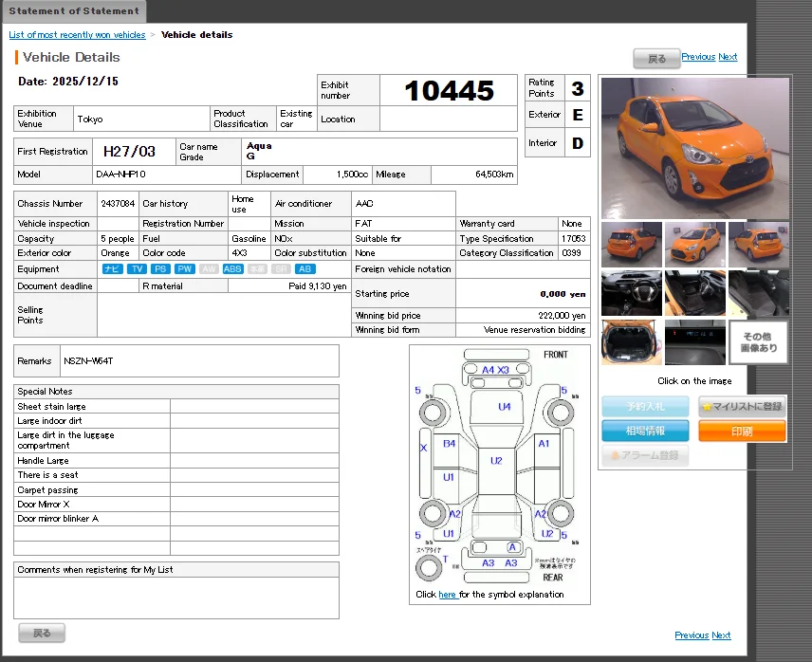Screen dimensions: 812x662
Task: Click the TV equipment badge
Action: coord(138,268)
